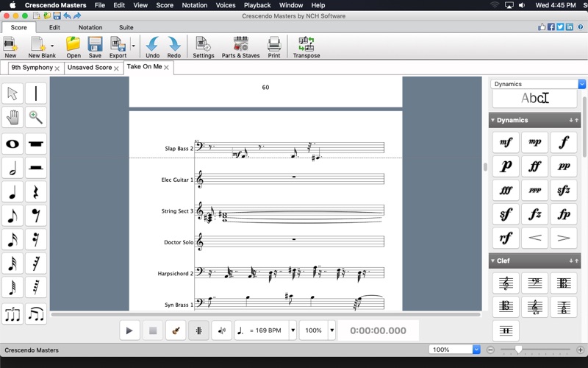Choose the thirty-second note tool
588x368 pixels.
point(12,263)
